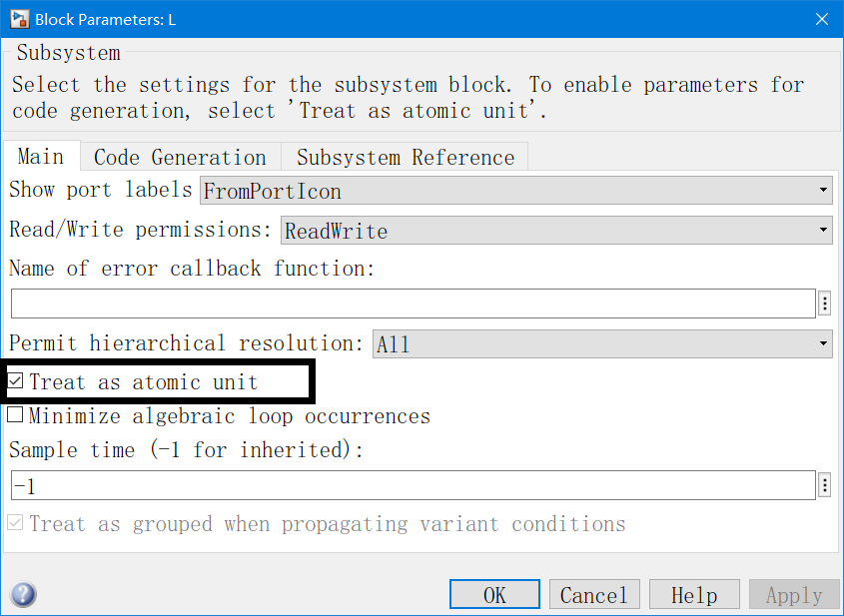
Task: Switch to the Code Generation tab
Action: pyautogui.click(x=180, y=158)
